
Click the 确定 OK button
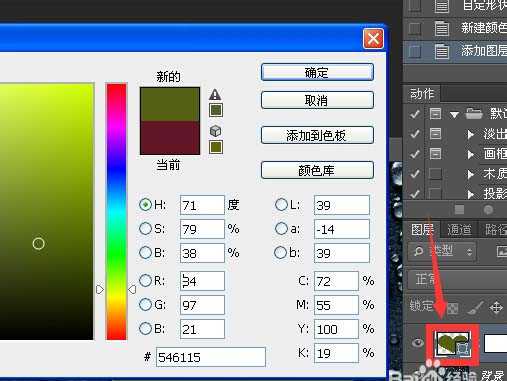tap(317, 72)
